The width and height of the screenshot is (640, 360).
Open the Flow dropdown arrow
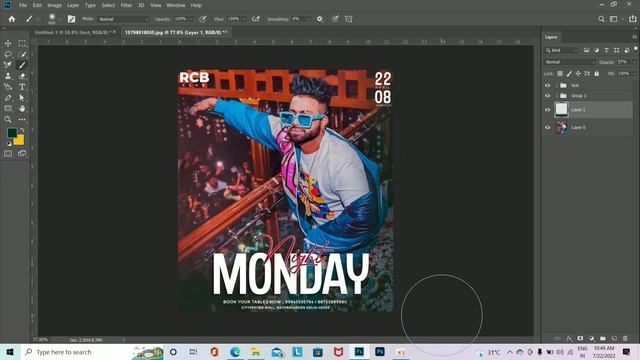coord(244,19)
